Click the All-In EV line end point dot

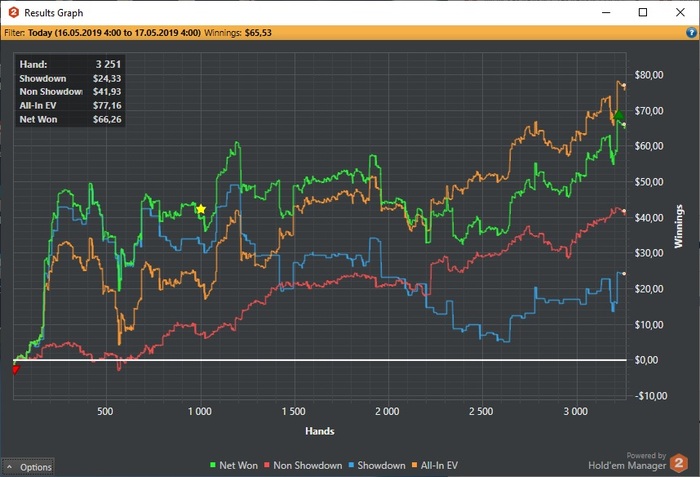point(624,85)
